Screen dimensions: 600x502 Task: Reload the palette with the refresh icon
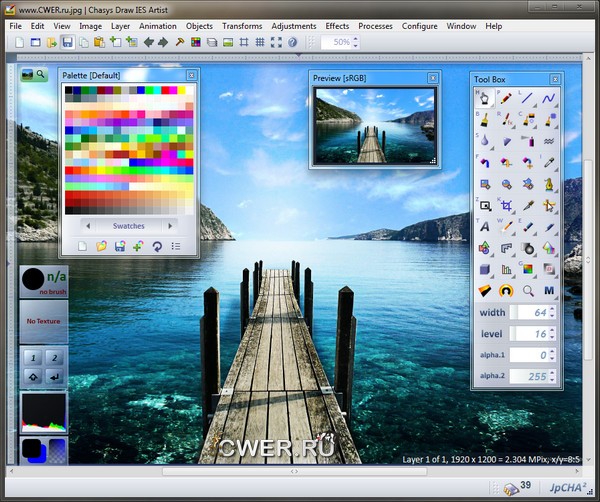pyautogui.click(x=157, y=246)
